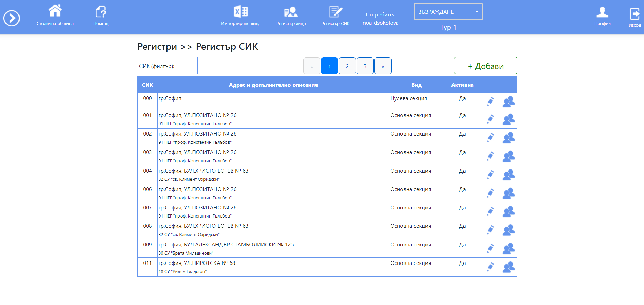Select pagination page 3
Screen dimensions: 644x305
point(365,66)
